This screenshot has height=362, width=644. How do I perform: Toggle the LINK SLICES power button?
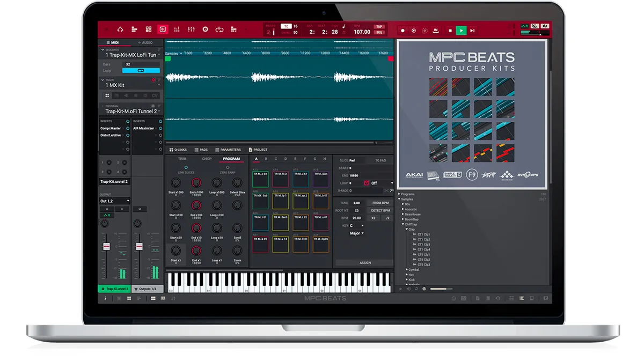point(186,167)
